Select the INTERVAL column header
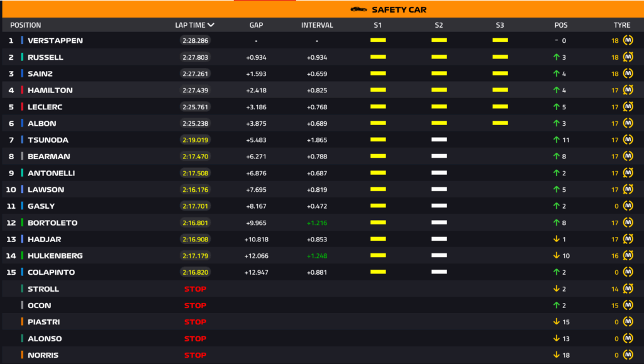Image resolution: width=644 pixels, height=364 pixels. point(317,25)
